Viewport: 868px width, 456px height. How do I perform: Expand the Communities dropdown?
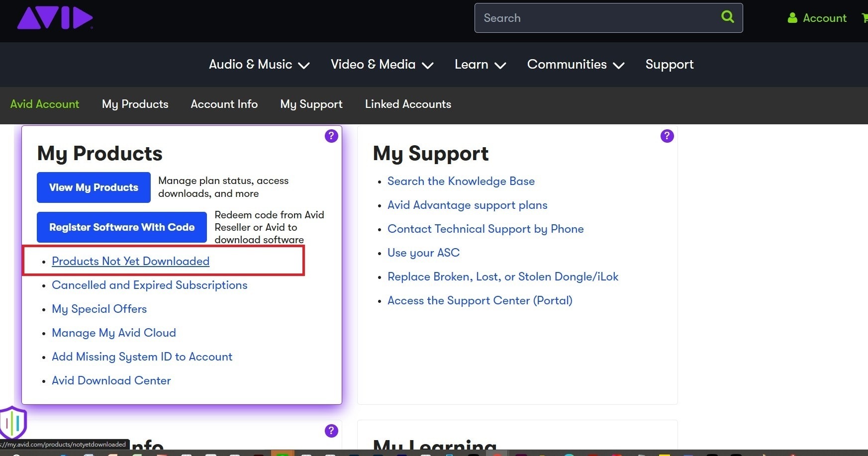coord(575,65)
